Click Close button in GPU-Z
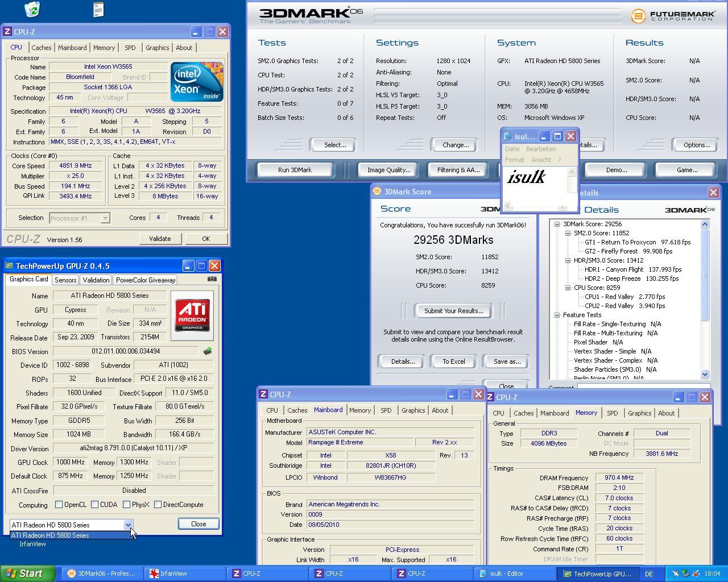The height and width of the screenshot is (582, 728). (198, 524)
